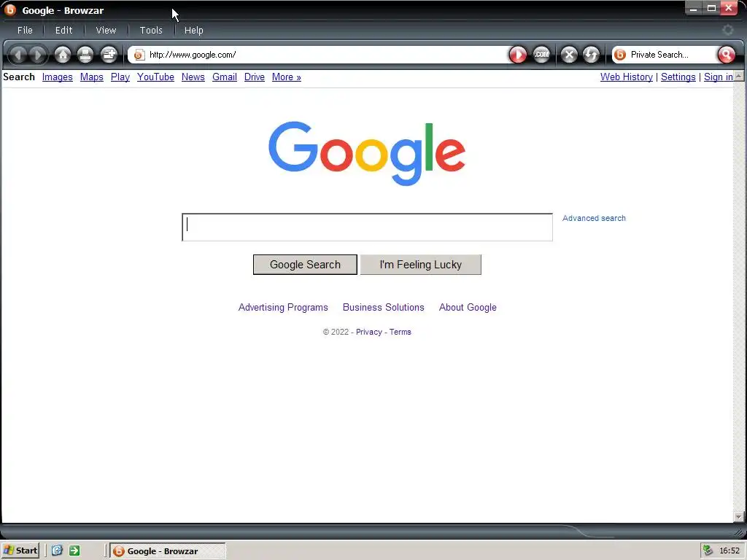
Task: Expand the More » link
Action: [x=286, y=77]
